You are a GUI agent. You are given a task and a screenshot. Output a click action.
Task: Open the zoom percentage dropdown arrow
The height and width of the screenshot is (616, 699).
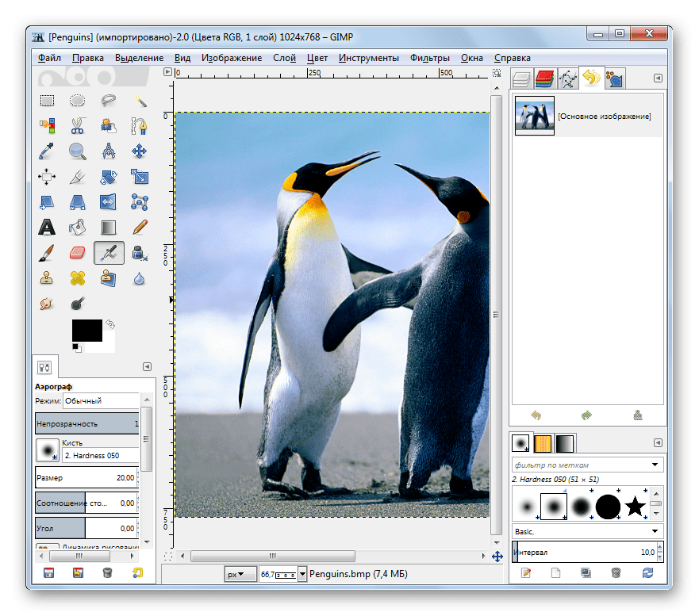pyautogui.click(x=302, y=575)
